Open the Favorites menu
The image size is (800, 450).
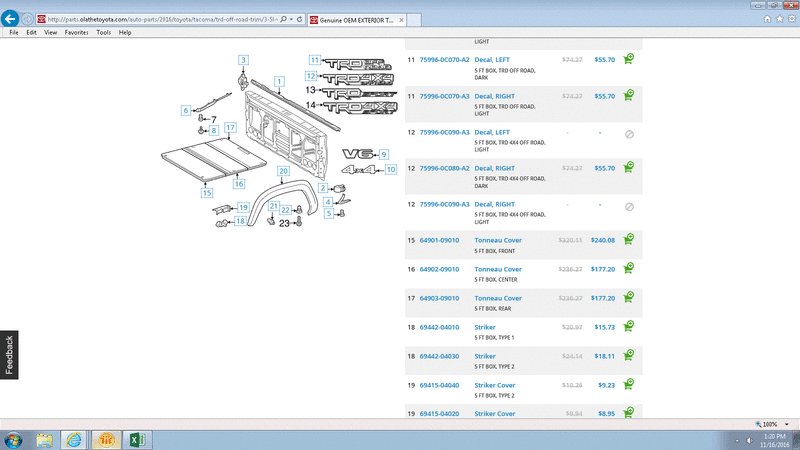tap(77, 32)
